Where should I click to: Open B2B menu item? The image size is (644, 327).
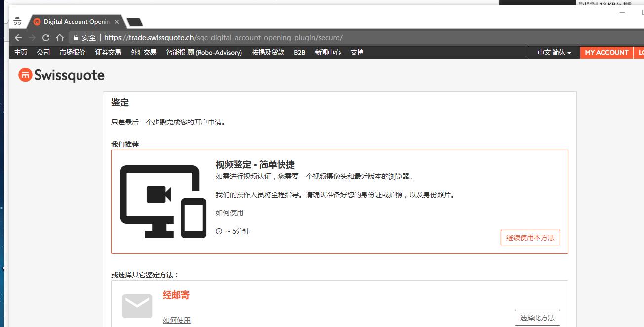300,52
